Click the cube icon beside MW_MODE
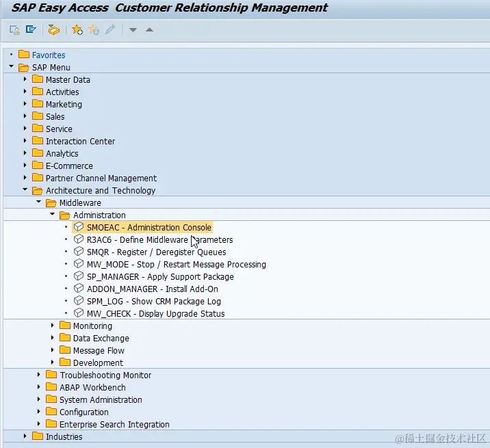Screen dimensions: 490x448 pyautogui.click(x=79, y=264)
